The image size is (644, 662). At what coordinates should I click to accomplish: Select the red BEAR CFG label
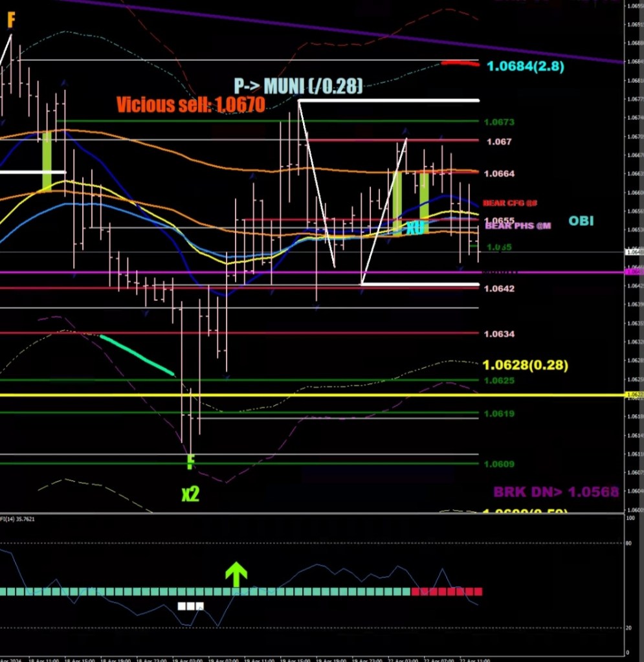[510, 203]
